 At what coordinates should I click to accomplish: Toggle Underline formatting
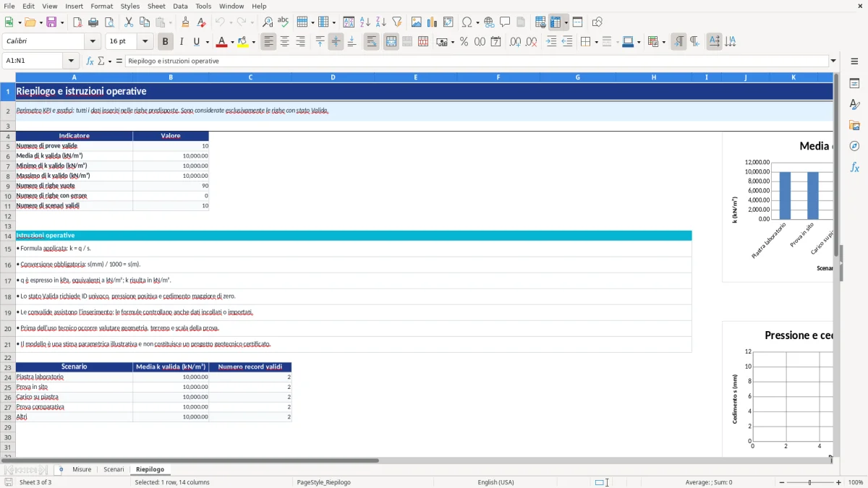point(196,42)
